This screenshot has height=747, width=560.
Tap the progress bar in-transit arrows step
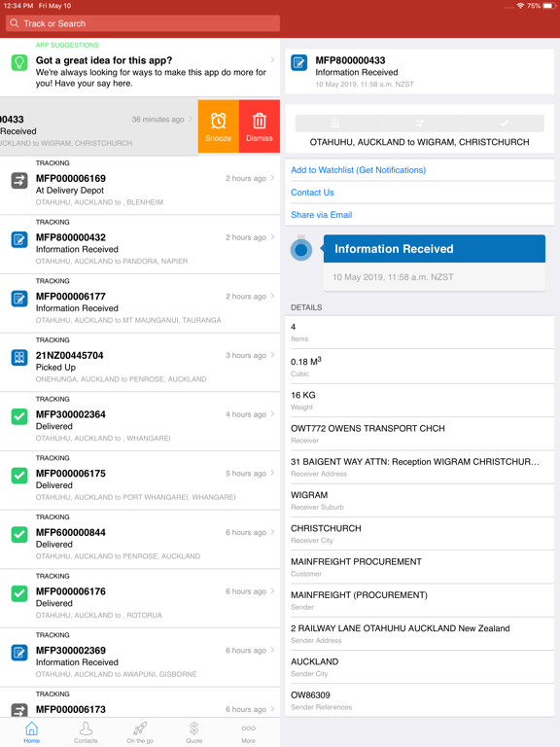click(419, 124)
